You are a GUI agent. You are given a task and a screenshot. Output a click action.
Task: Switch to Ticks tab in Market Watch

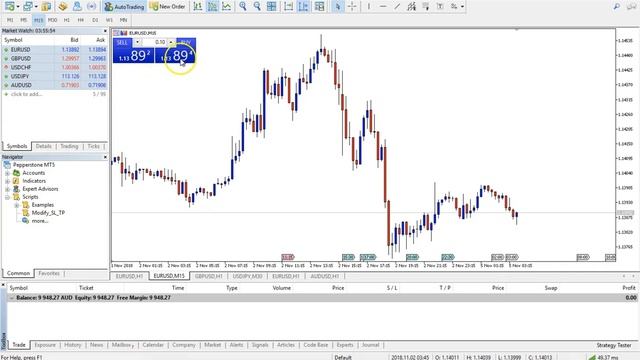(x=93, y=146)
